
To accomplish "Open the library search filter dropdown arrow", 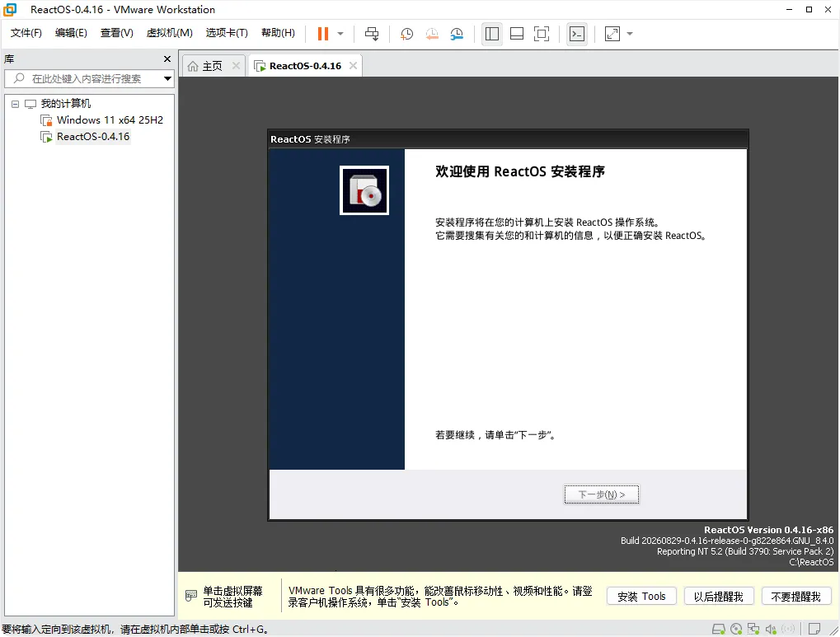I will tap(167, 79).
